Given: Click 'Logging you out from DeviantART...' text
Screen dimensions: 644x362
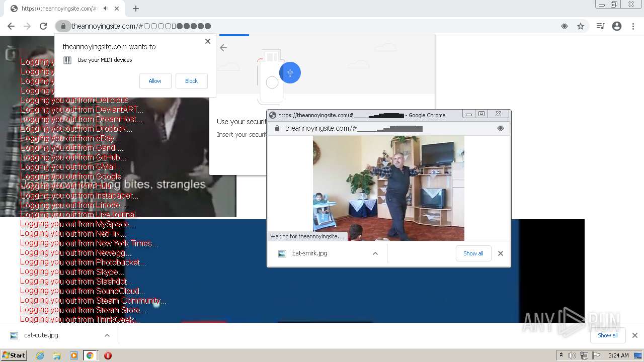Looking at the screenshot, I should pos(82,110).
